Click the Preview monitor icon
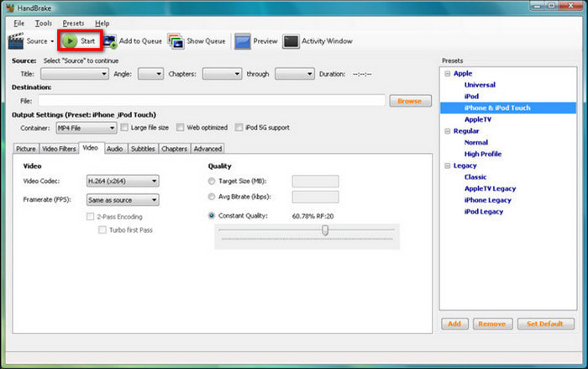588x369 pixels. click(242, 41)
